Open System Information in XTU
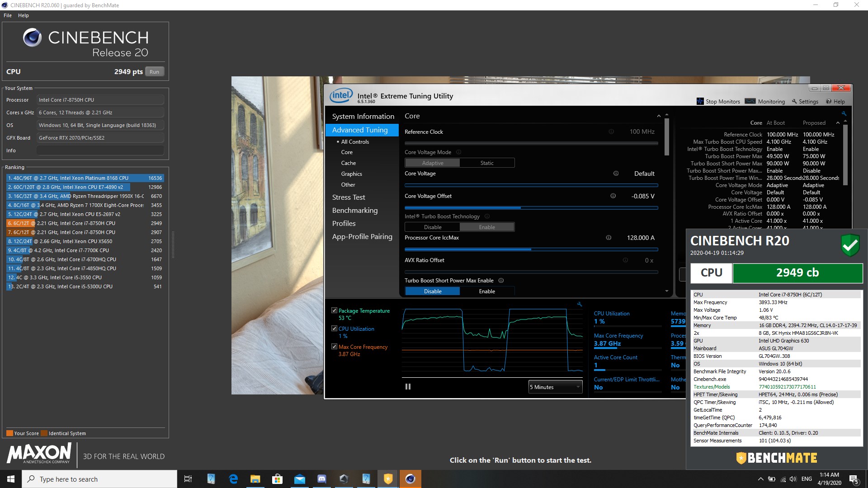This screenshot has width=868, height=488. click(x=363, y=116)
